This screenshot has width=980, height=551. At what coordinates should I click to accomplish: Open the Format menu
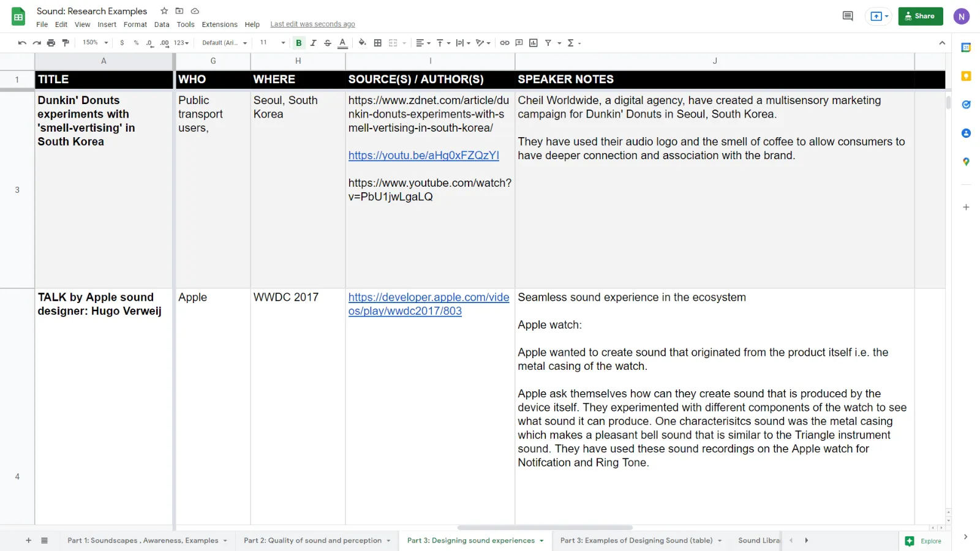pyautogui.click(x=135, y=24)
